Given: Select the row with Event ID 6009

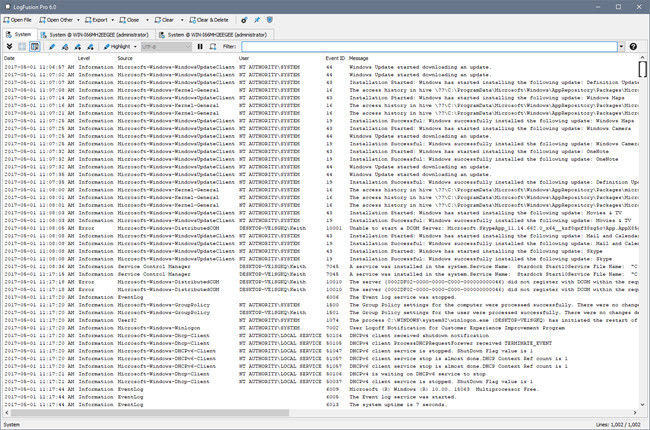Looking at the screenshot, I should [321, 389].
